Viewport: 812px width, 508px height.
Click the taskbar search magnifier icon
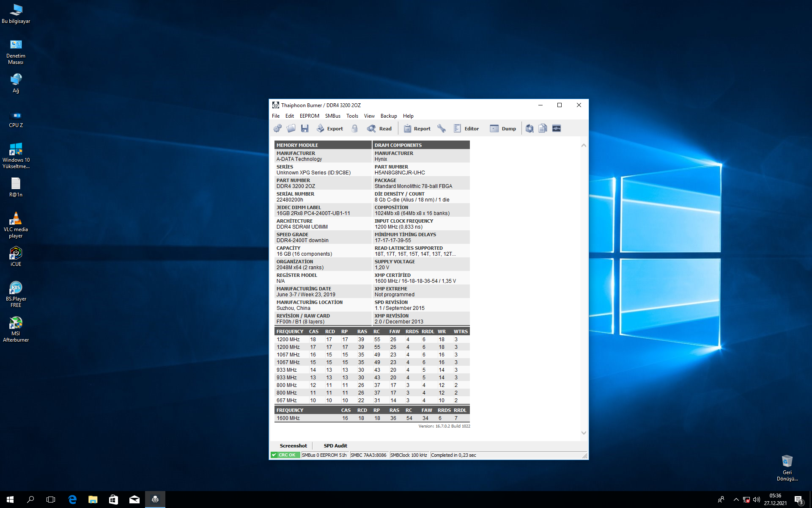(30, 500)
